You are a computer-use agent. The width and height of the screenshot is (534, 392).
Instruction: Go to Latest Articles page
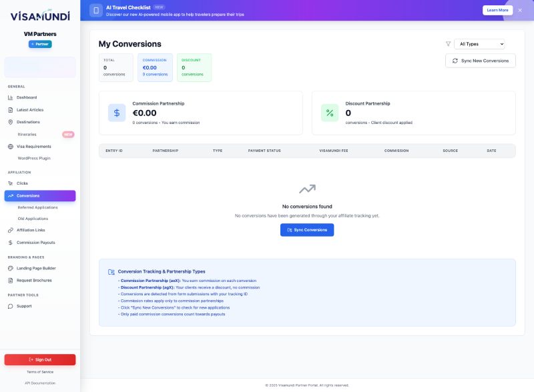(x=30, y=110)
